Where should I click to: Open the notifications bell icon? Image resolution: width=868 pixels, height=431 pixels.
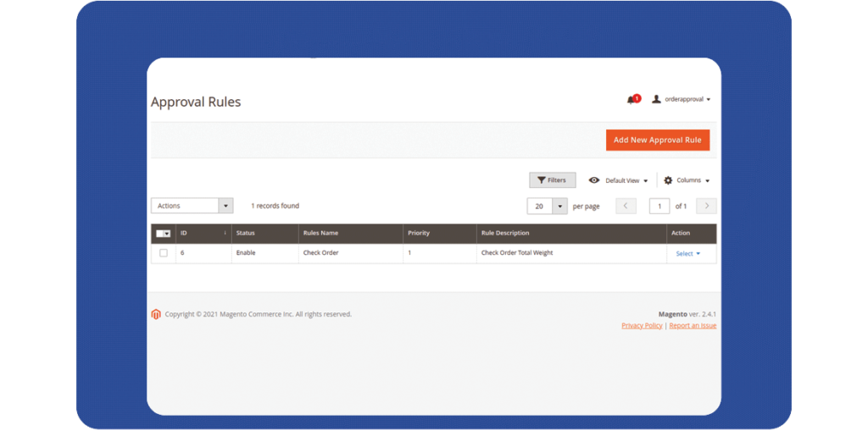(632, 100)
